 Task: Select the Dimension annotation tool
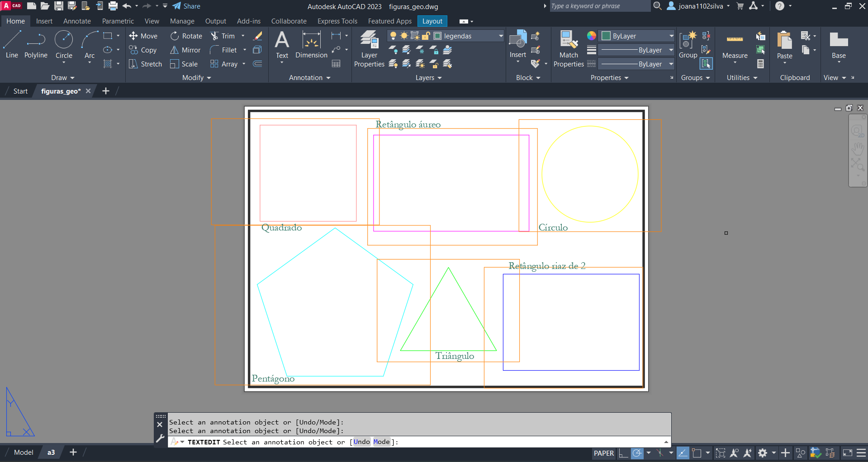(311, 45)
